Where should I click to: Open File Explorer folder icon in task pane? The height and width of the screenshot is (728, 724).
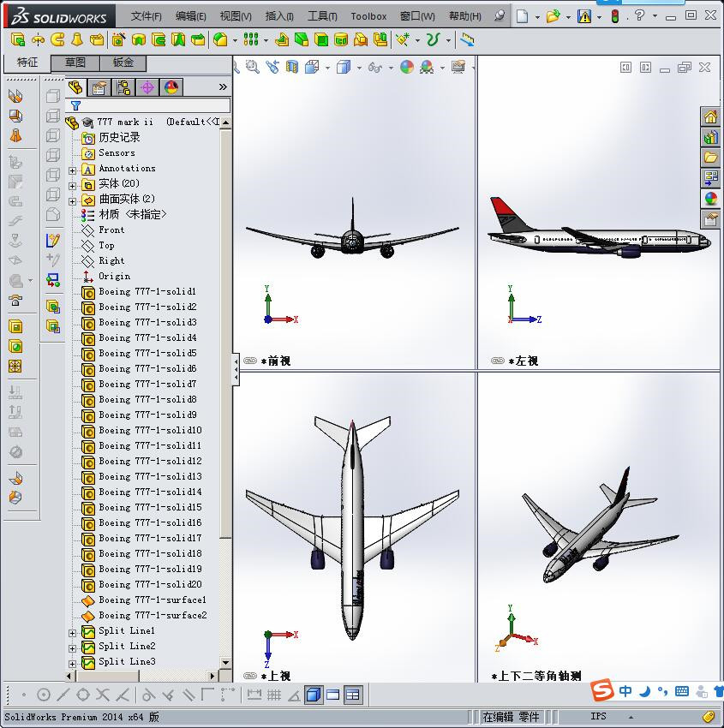[x=710, y=158]
